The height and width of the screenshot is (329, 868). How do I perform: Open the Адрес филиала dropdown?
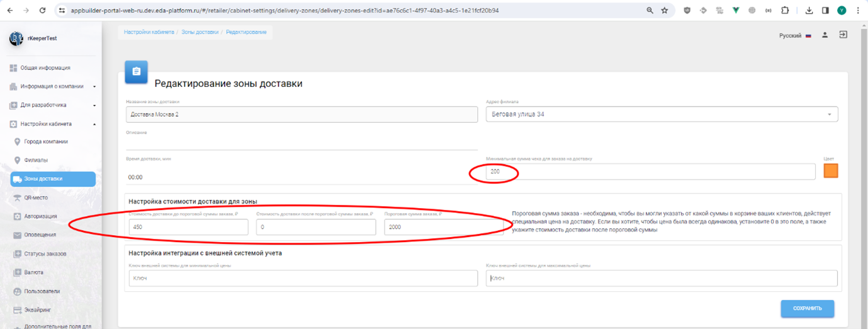coord(662,115)
